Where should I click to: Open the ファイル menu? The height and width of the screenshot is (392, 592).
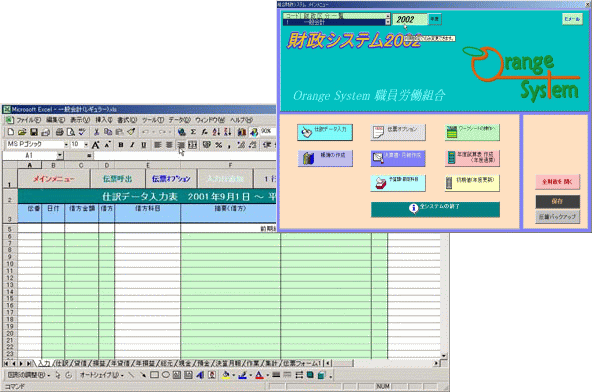click(x=28, y=120)
